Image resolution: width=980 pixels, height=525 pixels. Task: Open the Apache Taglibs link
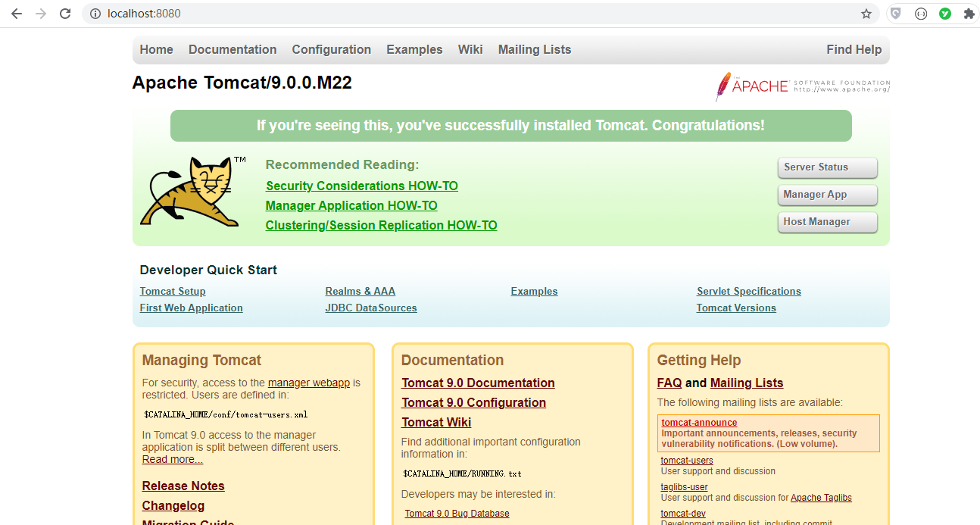point(821,498)
